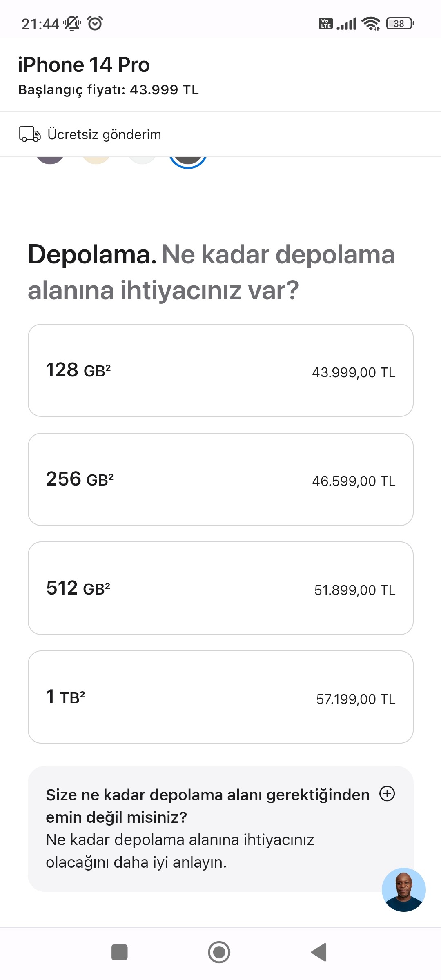Tap the Wi-Fi status icon
Viewport: 441px width, 980px height.
point(371,24)
